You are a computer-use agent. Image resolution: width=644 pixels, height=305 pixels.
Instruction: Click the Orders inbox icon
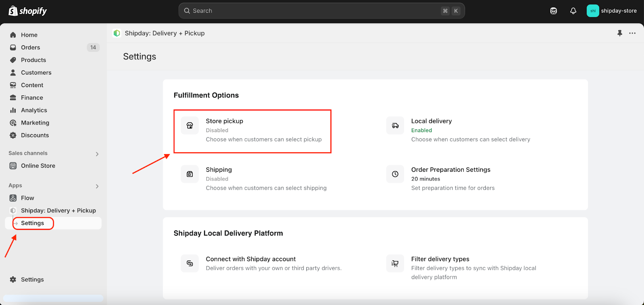[x=13, y=48]
